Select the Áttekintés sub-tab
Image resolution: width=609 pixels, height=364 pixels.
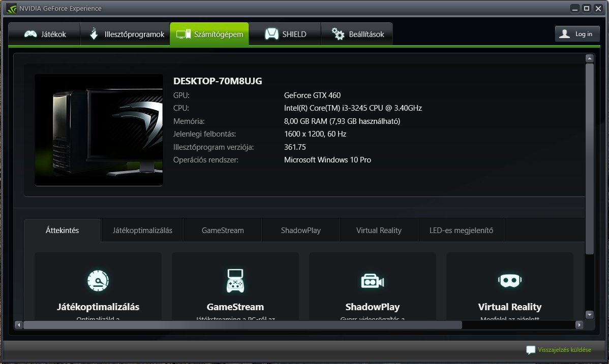click(x=62, y=230)
